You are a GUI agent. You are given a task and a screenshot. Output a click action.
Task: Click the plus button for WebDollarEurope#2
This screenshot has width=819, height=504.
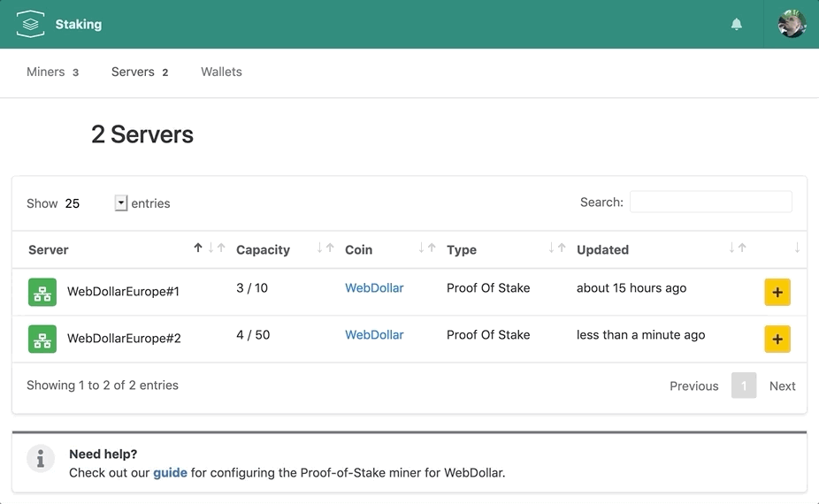(x=777, y=339)
